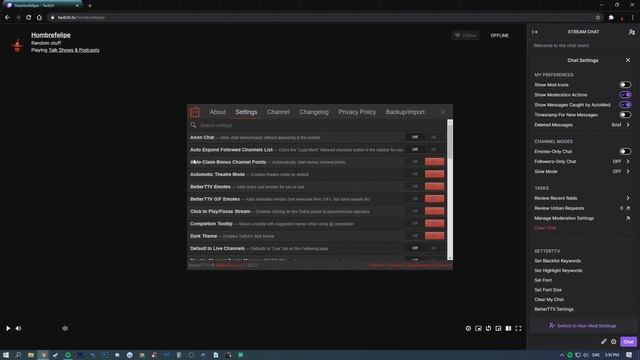640x360 pixels.
Task: Toggle Show Messages Caught by AutoMod switch
Action: point(625,105)
